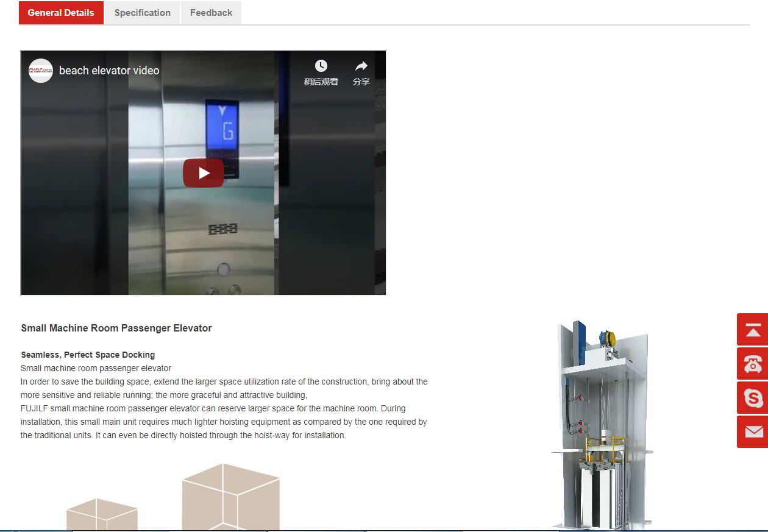This screenshot has width=768, height=532.
Task: Click the Small Machine Room Passenger Elevator heading
Action: (116, 328)
